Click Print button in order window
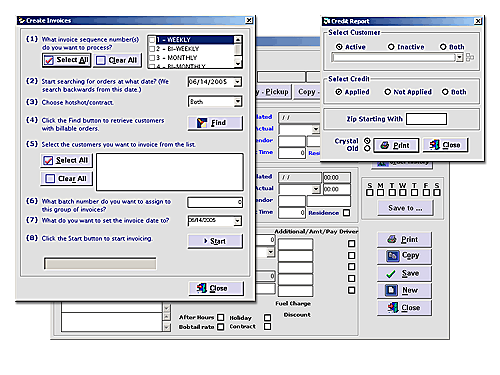500x375 pixels. click(x=404, y=239)
